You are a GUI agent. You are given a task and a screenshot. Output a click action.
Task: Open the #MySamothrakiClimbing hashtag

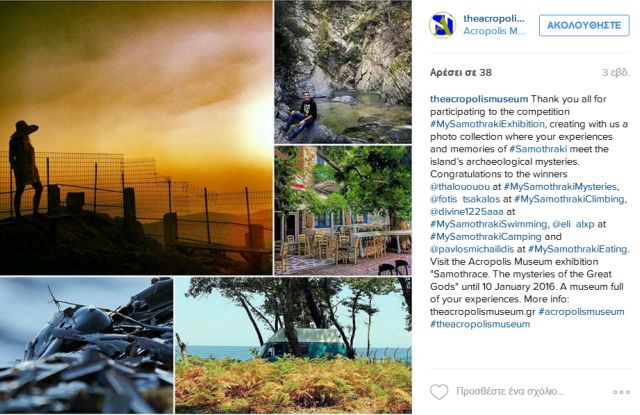point(569,199)
